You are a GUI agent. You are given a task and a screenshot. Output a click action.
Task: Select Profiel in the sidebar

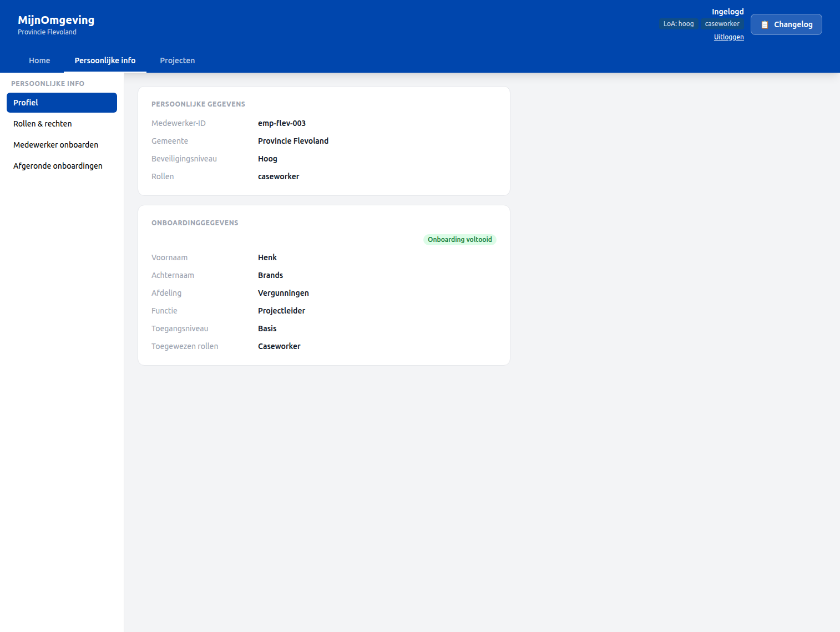[x=27, y=103]
